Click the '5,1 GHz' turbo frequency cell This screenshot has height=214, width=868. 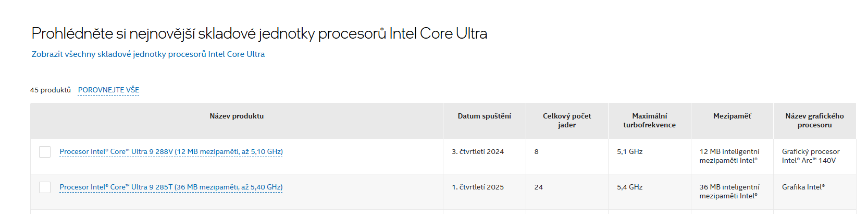(x=629, y=152)
